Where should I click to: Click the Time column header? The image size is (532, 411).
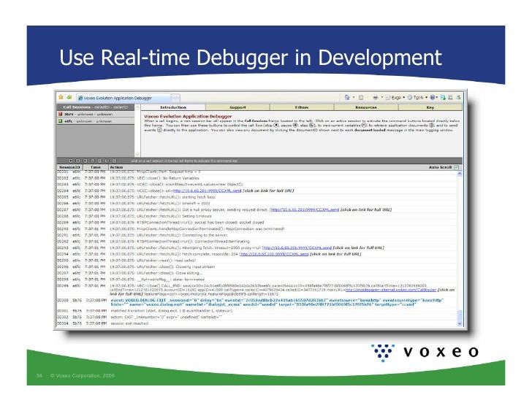[95, 167]
